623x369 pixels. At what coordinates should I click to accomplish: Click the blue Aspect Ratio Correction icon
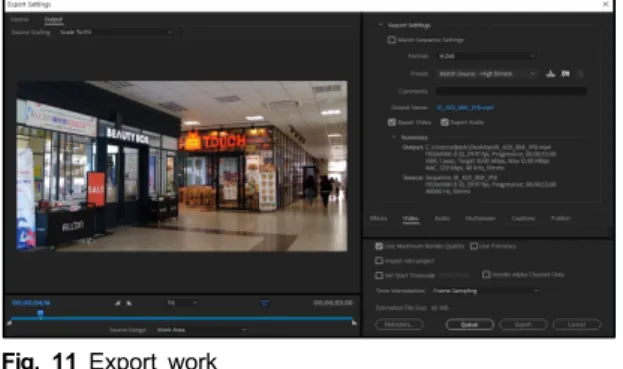(265, 304)
